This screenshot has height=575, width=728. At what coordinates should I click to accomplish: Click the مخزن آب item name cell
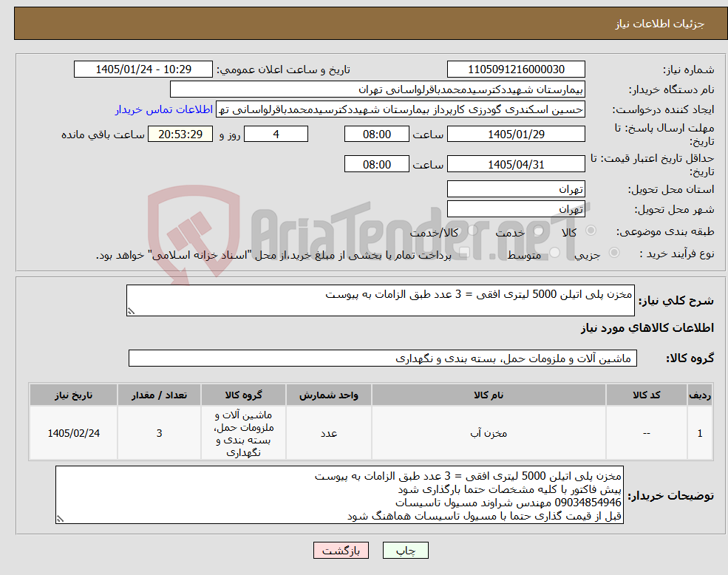pos(489,433)
